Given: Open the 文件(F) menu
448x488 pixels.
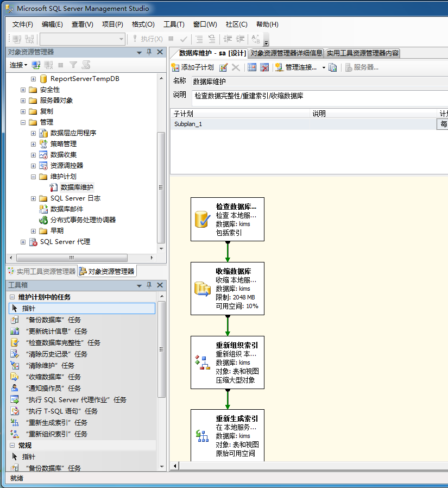Looking at the screenshot, I should click(x=22, y=24).
